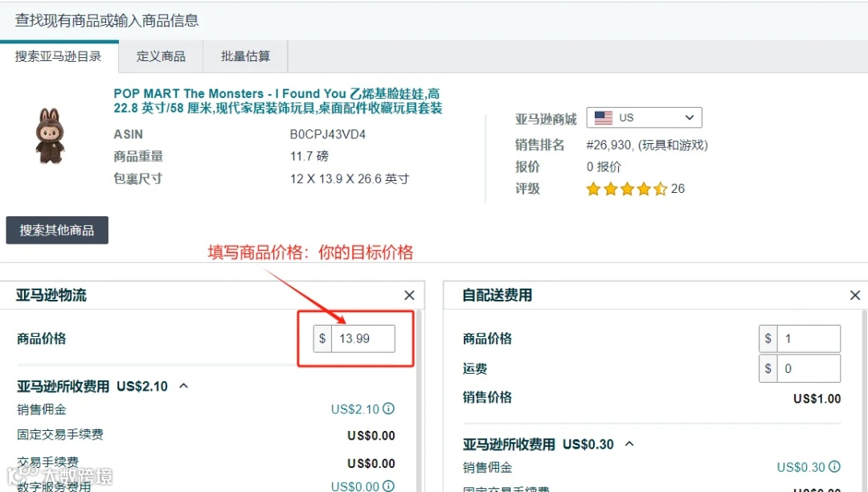The image size is (868, 492).
Task: Open the 定义商品 tab
Action: click(161, 56)
